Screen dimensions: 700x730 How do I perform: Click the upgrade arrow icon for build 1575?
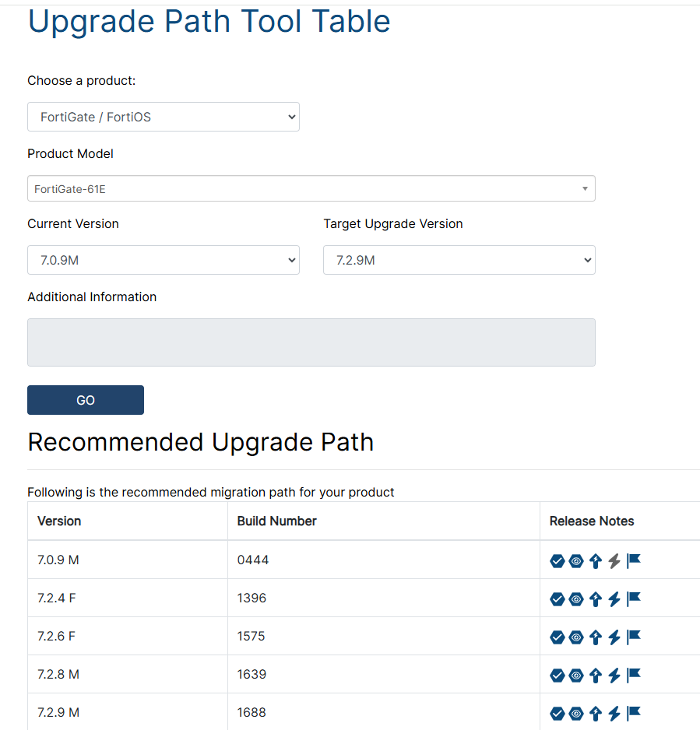595,637
